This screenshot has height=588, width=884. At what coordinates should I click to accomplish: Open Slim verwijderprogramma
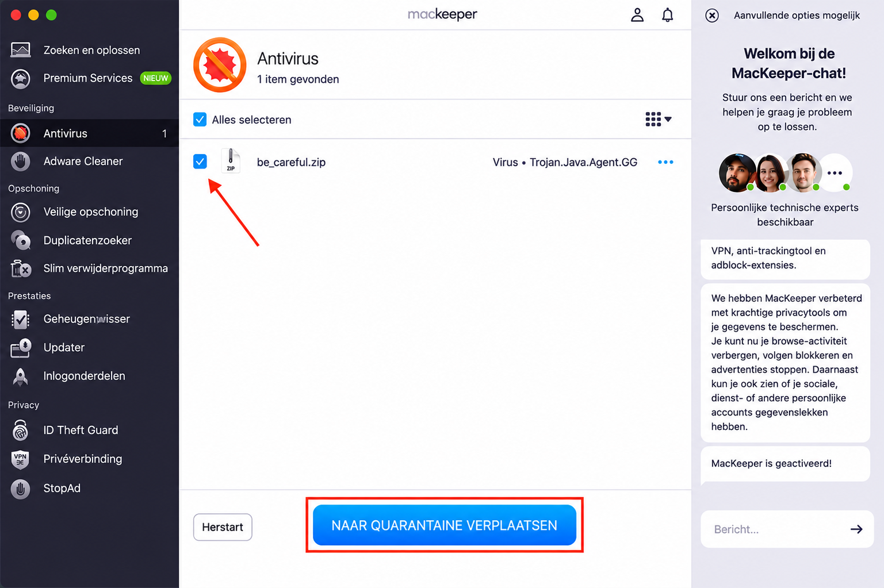106,268
